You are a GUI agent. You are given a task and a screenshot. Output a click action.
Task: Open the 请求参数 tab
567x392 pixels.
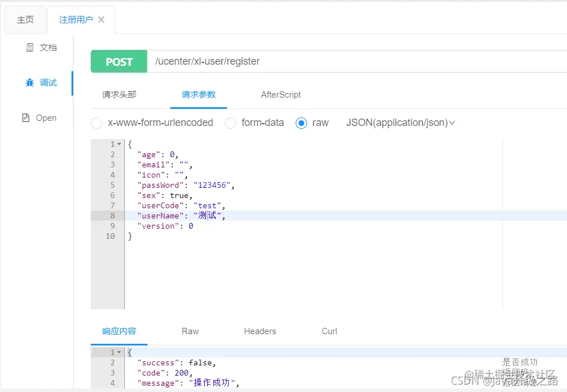(199, 95)
